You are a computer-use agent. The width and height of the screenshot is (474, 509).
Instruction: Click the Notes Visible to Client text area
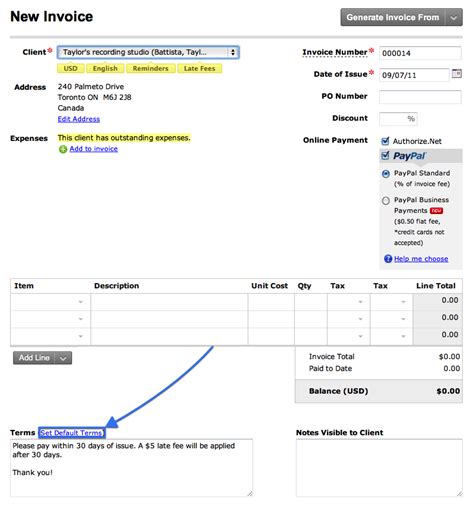coord(379,468)
